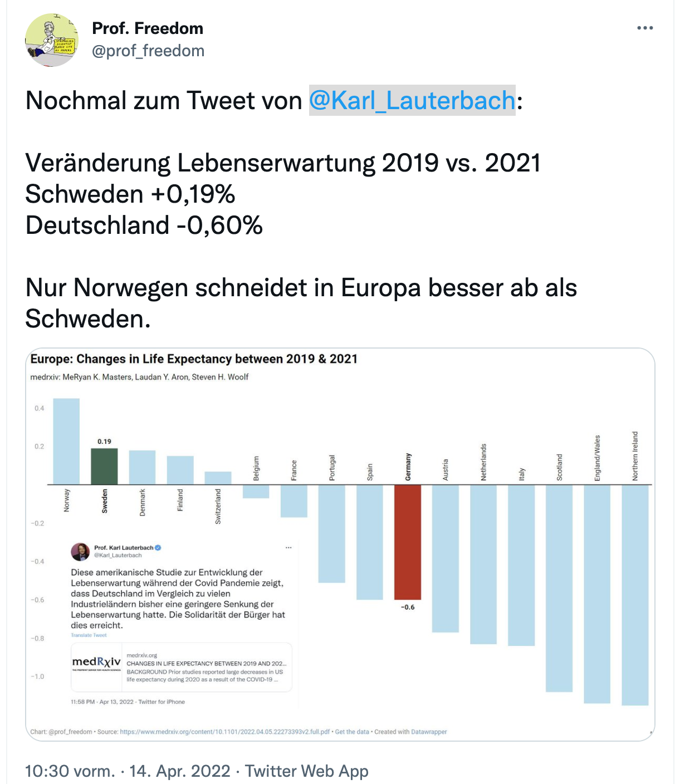The width and height of the screenshot is (675, 784).
Task: Click the verified badge beside Karl Lauterbach
Action: (158, 547)
